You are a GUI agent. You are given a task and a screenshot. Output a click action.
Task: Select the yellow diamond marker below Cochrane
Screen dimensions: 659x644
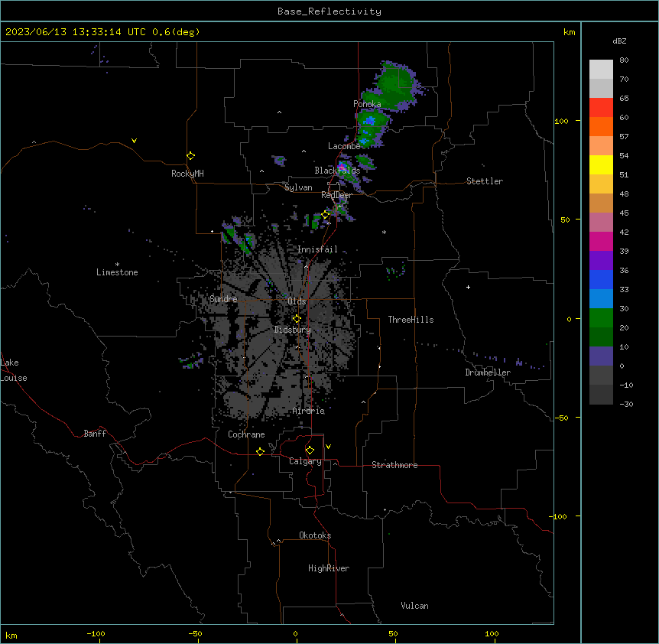click(x=260, y=451)
